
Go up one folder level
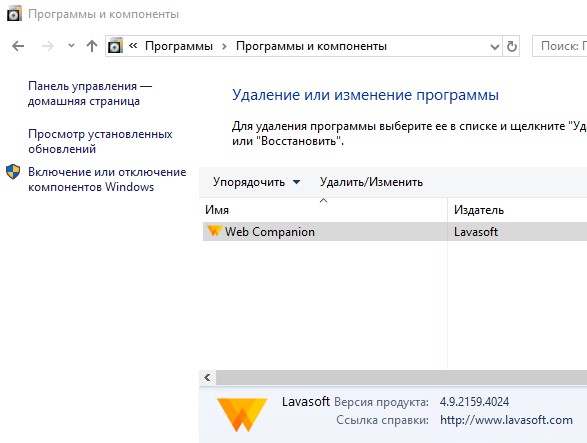click(x=92, y=46)
